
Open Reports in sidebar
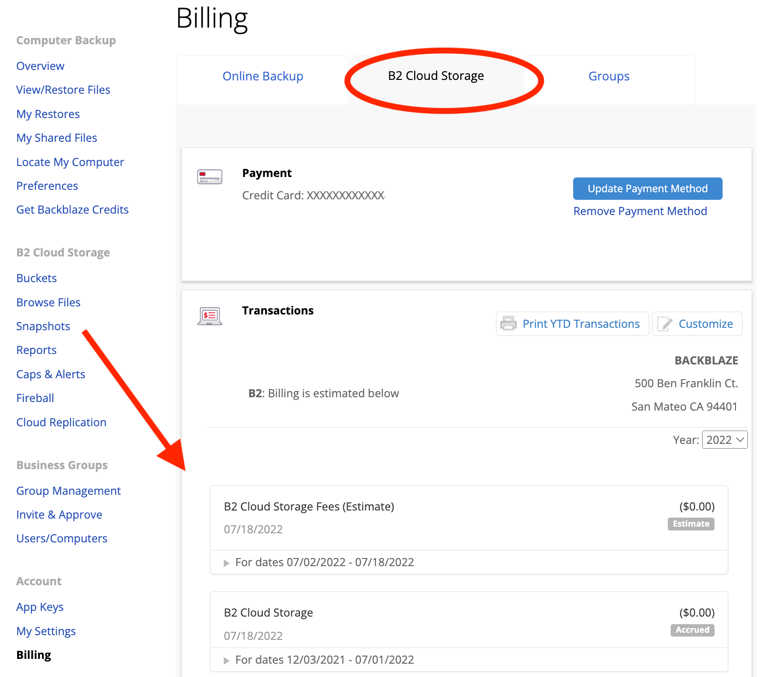37,350
